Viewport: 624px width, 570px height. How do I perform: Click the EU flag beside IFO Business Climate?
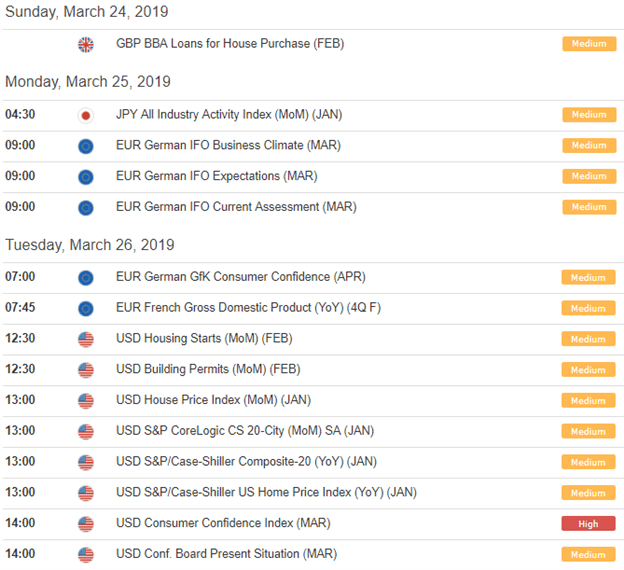pos(86,146)
